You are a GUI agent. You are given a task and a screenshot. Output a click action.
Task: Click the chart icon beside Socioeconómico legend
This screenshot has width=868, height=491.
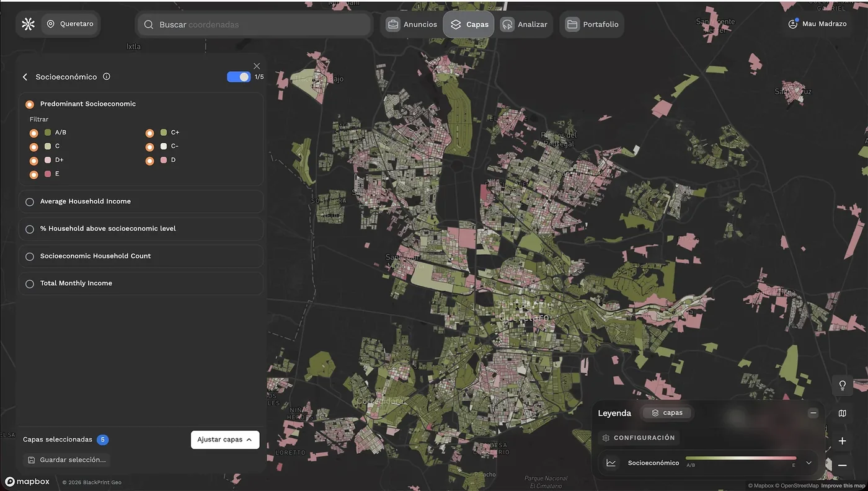coord(611,463)
